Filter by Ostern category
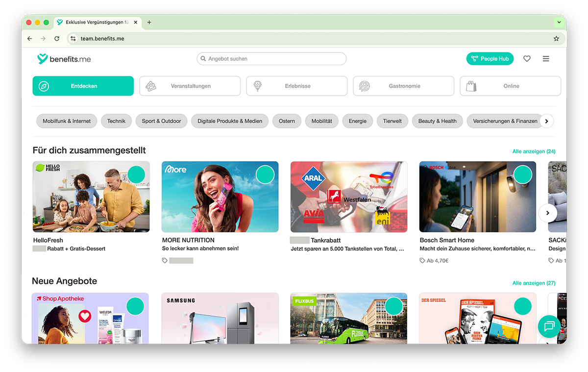The width and height of the screenshot is (588, 372). (287, 121)
